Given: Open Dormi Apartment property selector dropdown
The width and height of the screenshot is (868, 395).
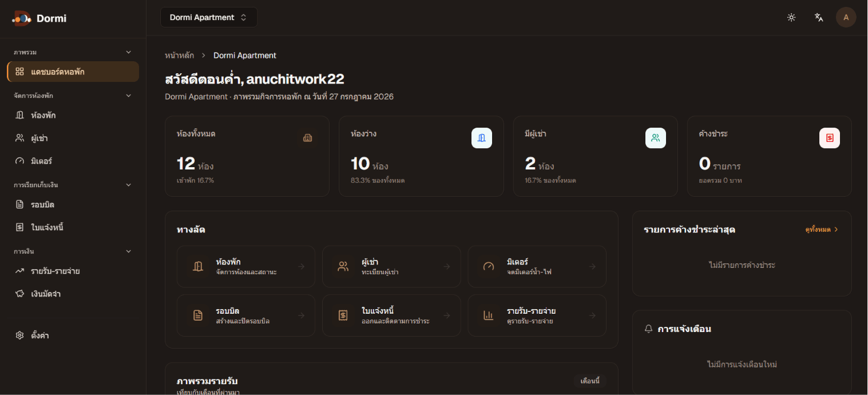Looking at the screenshot, I should point(209,17).
